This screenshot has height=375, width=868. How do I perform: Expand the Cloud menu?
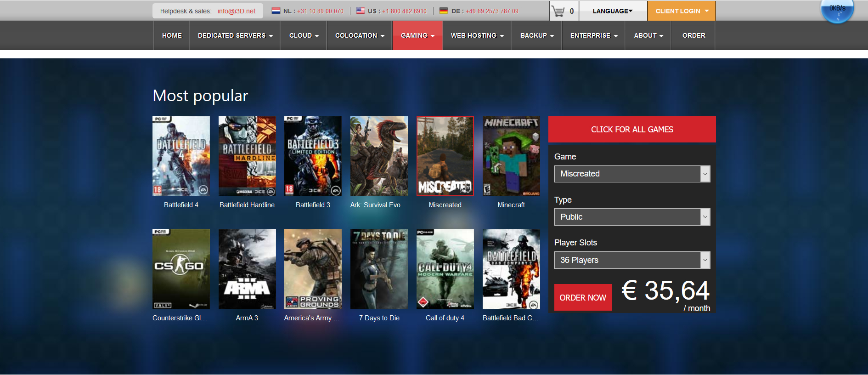tap(304, 35)
